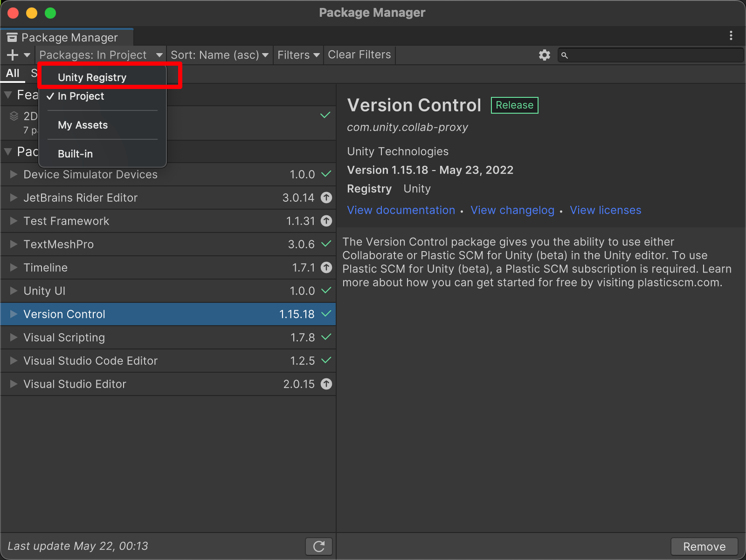This screenshot has width=746, height=560.
Task: Choose Unity Registry from the menu
Action: click(103, 77)
